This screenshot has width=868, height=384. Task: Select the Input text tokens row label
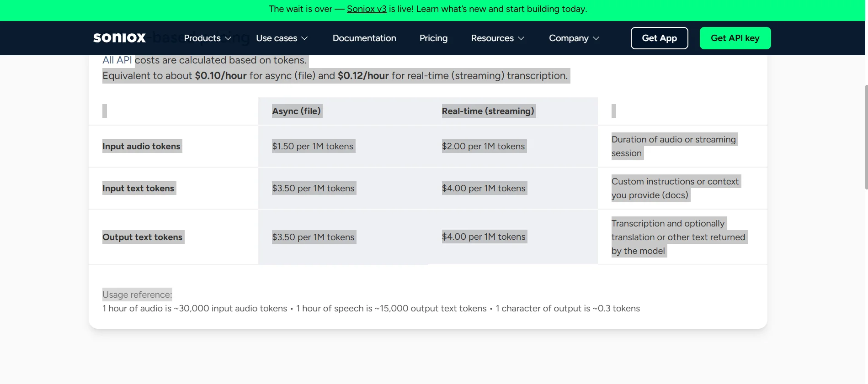tap(138, 188)
